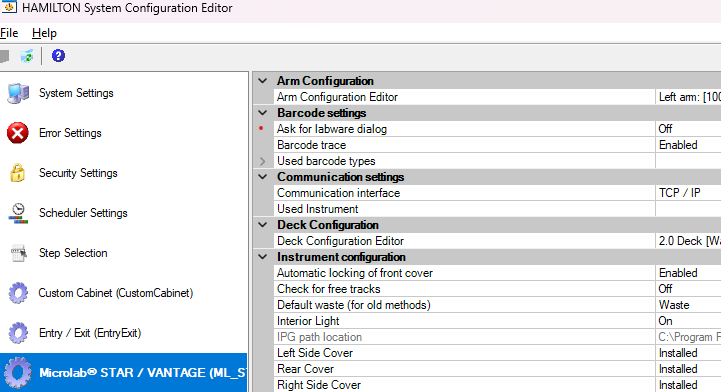Click Installed value for Rear Cover
The width and height of the screenshot is (721, 392).
click(x=688, y=369)
